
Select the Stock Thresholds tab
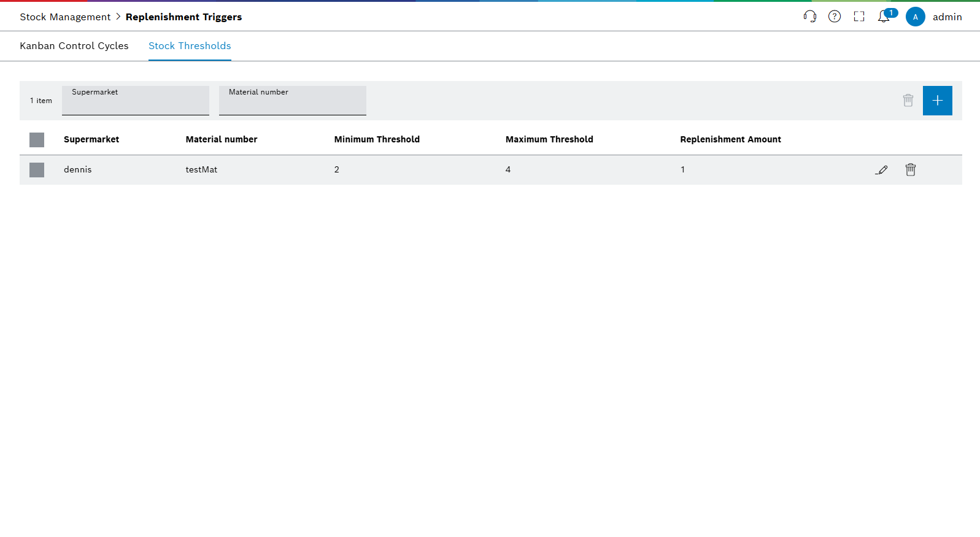coord(190,46)
